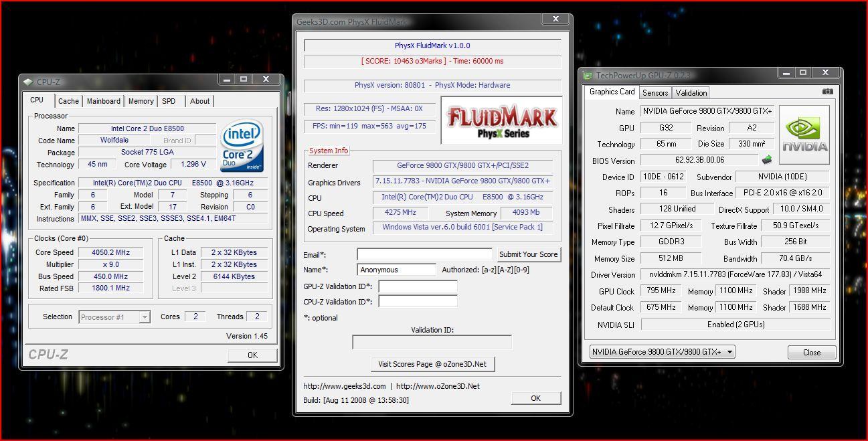868x441 pixels.
Task: Click the GPU-Z Validation ID field
Action: coord(418,286)
